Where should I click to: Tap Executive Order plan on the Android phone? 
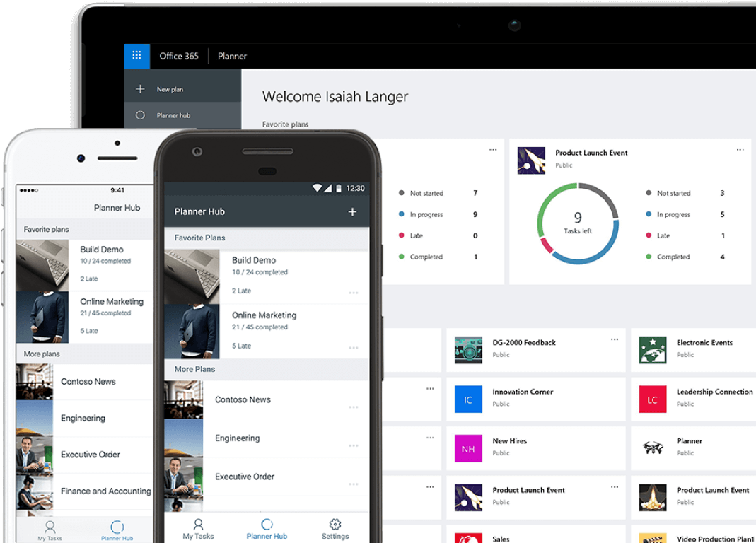pos(267,477)
